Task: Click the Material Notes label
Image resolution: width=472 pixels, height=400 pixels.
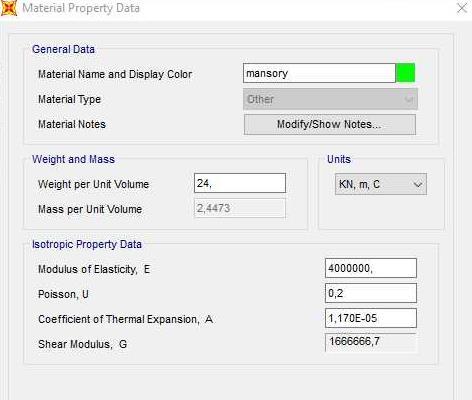Action: (x=72, y=124)
